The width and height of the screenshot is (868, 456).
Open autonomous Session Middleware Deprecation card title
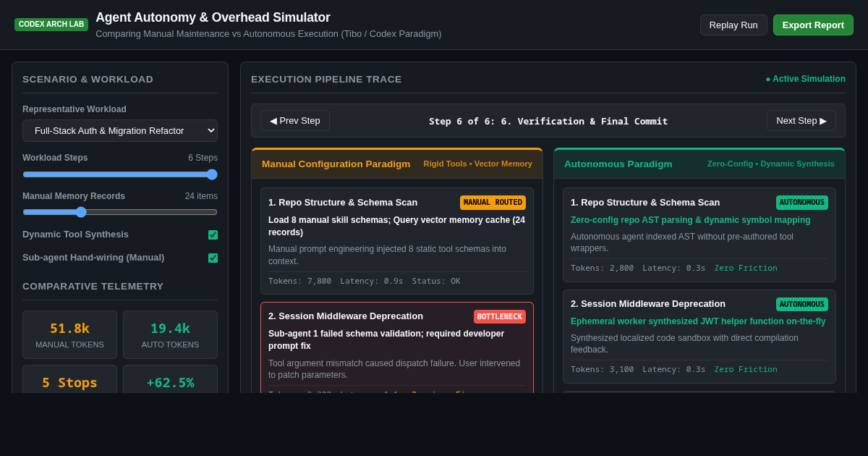[648, 304]
